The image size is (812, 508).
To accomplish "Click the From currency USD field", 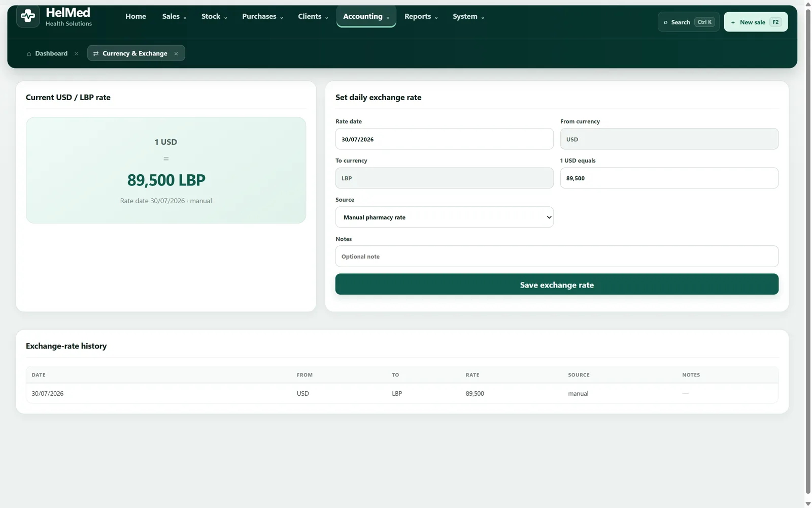I will point(669,139).
